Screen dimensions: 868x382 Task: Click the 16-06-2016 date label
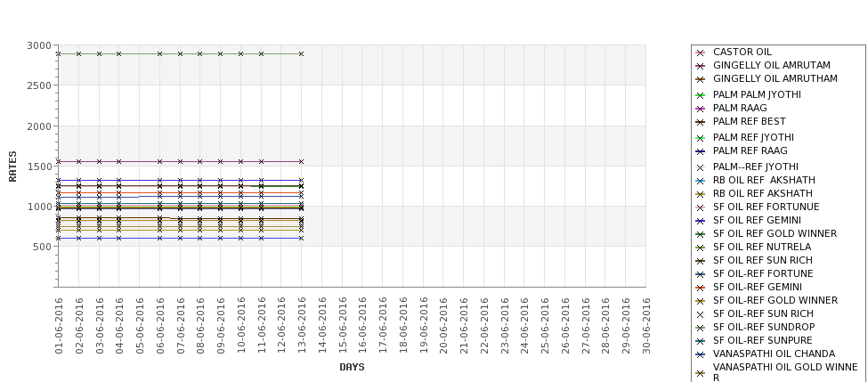pos(362,326)
